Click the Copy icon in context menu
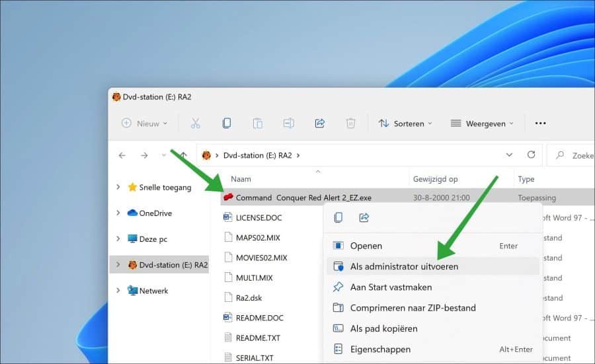Image resolution: width=595 pixels, height=364 pixels. coord(338,217)
